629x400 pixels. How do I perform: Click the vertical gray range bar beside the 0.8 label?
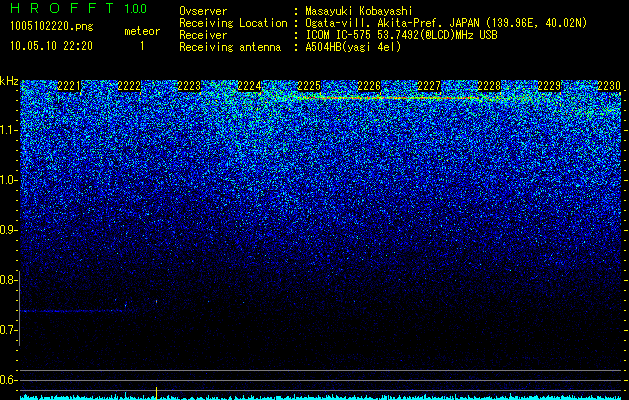[19, 308]
